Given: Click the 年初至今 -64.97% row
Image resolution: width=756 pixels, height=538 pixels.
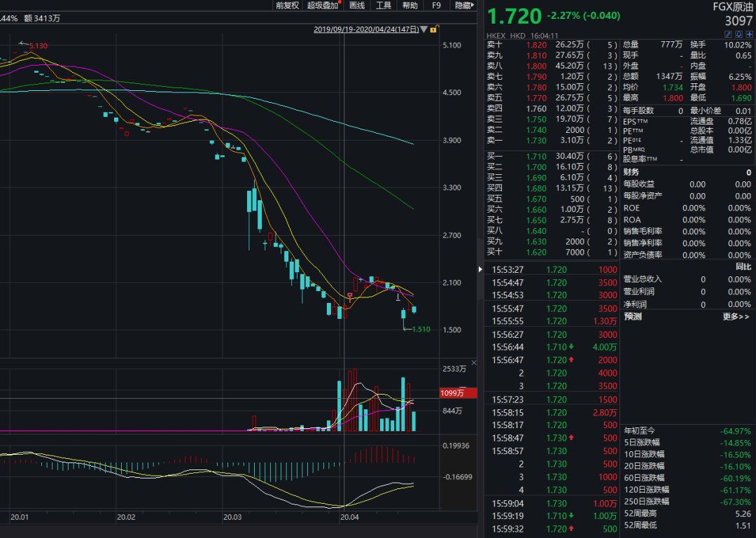Looking at the screenshot, I should (x=687, y=431).
